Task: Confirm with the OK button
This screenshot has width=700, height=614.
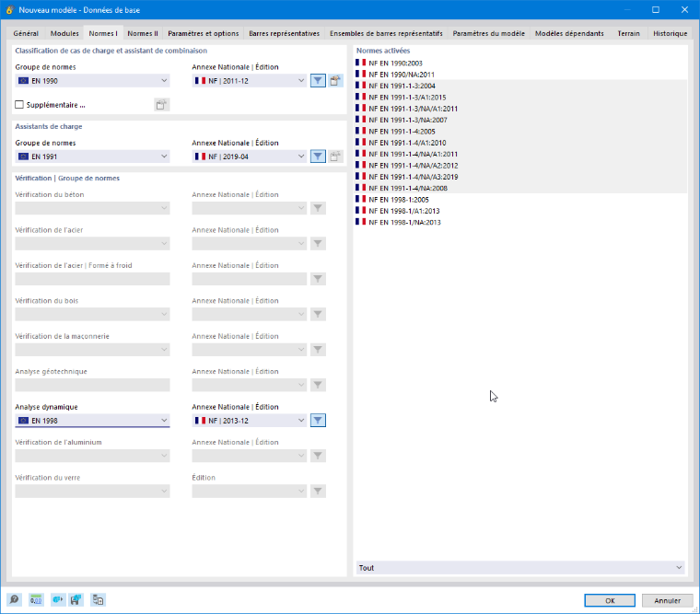Action: tap(610, 600)
